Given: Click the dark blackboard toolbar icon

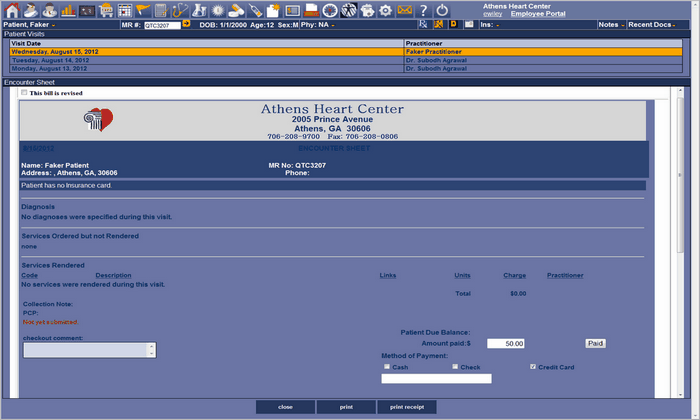Looking at the screenshot, I should tap(87, 10).
